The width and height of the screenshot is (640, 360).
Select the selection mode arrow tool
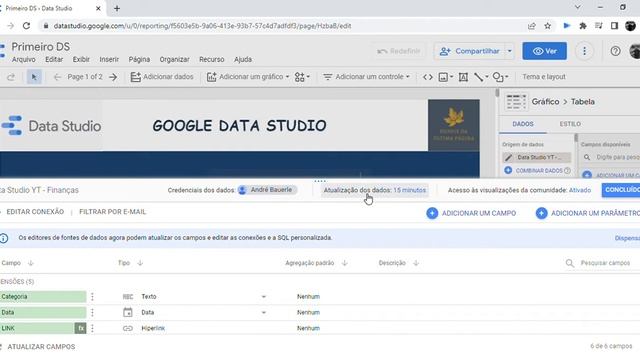(x=34, y=77)
